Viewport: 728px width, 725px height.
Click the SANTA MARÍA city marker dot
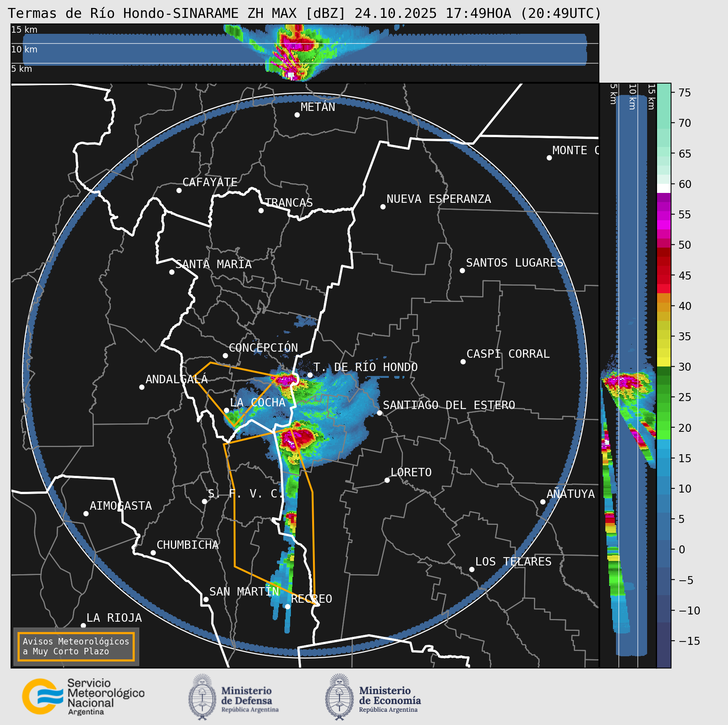point(172,272)
